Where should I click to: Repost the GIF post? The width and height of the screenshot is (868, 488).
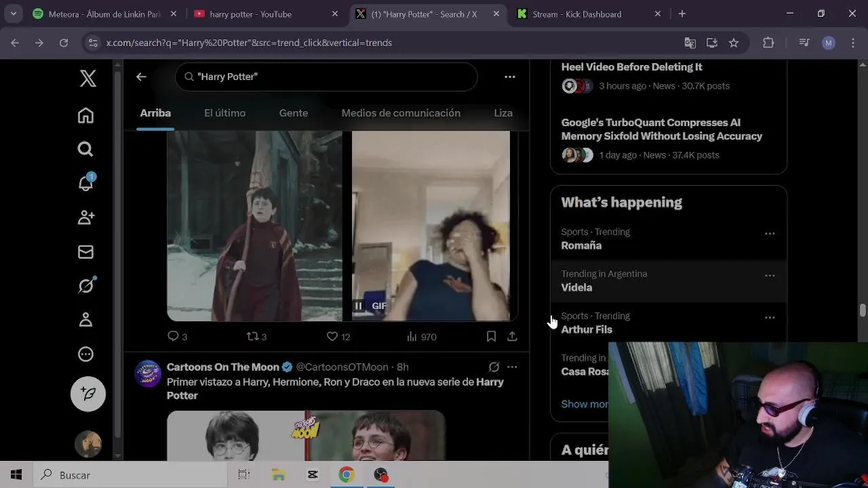(x=256, y=336)
